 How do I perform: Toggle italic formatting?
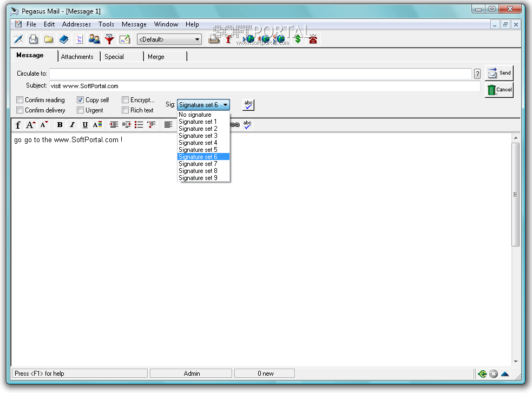(72, 125)
